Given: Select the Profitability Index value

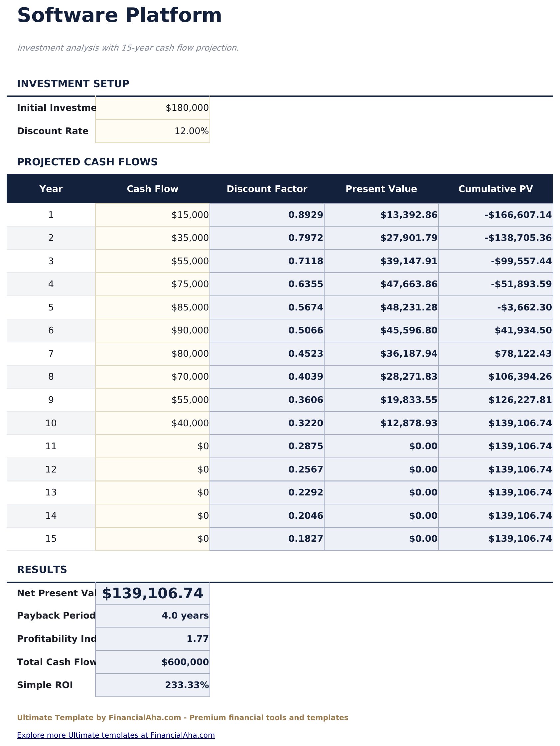Looking at the screenshot, I should pos(152,639).
